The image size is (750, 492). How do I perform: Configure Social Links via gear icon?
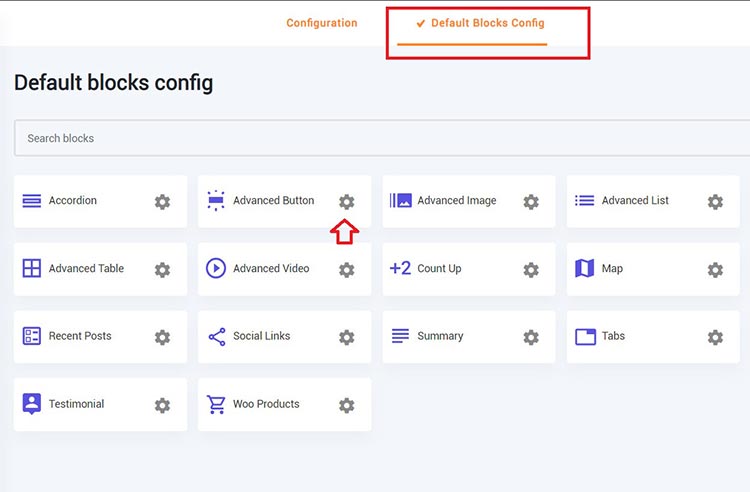pyautogui.click(x=346, y=338)
